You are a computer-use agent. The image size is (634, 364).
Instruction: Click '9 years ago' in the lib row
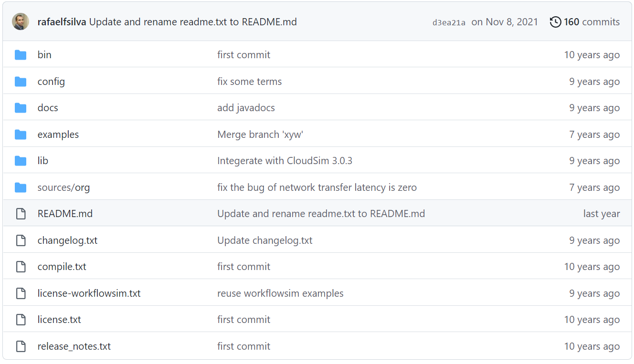pos(594,161)
